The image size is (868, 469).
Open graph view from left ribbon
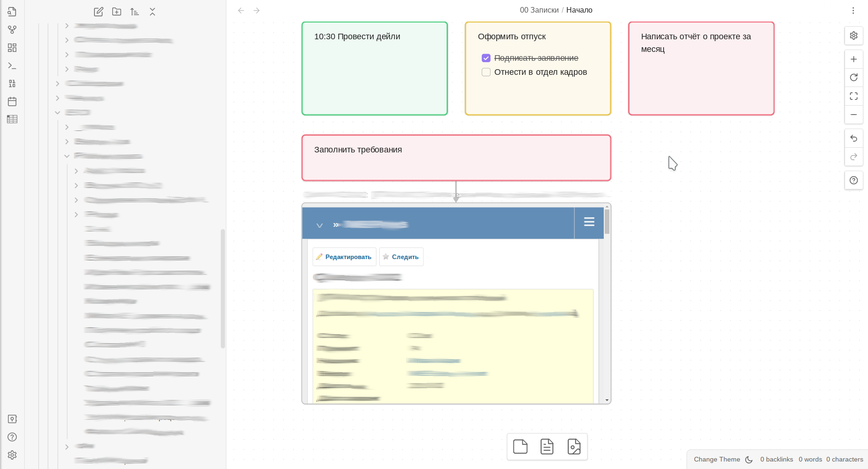[12, 30]
